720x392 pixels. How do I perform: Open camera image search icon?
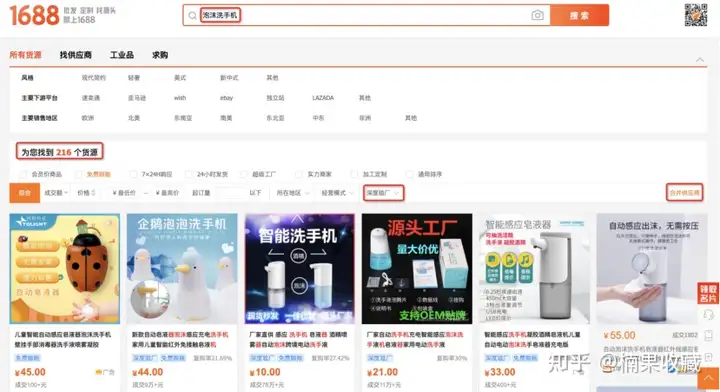(537, 15)
